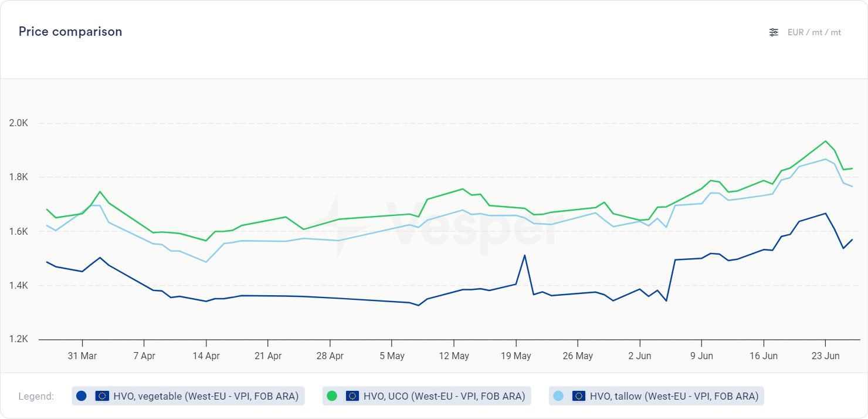Click the light blue HVO tallow dot

pos(558,396)
